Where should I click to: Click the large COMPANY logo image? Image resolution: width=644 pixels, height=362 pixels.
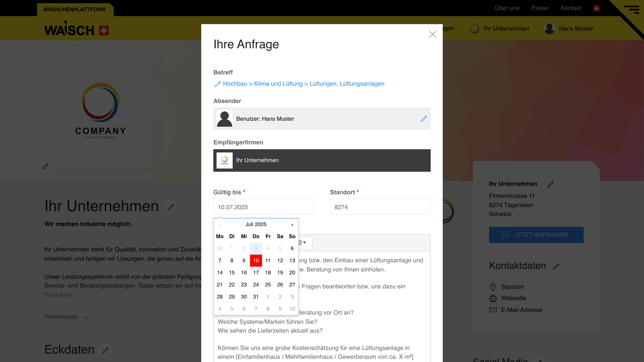pos(100,111)
